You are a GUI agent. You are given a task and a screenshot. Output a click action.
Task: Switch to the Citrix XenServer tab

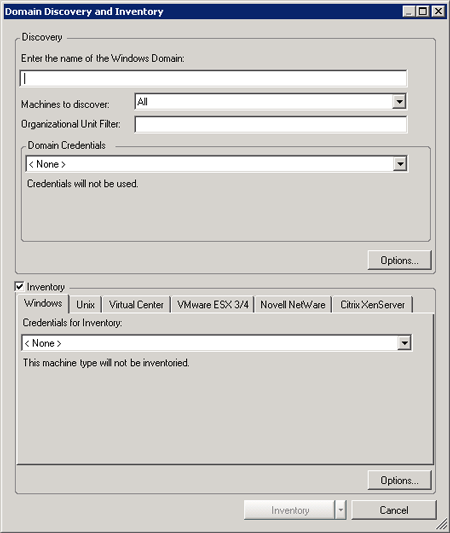coord(373,305)
